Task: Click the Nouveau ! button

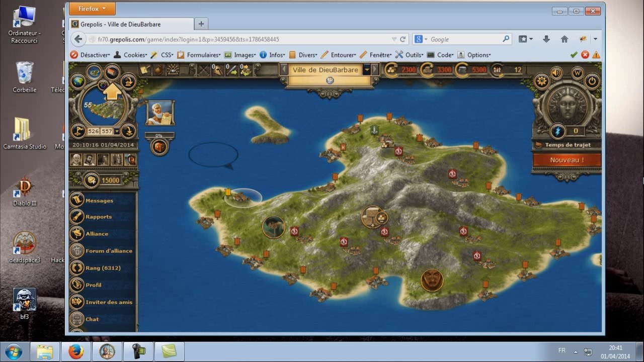Action: 567,160
